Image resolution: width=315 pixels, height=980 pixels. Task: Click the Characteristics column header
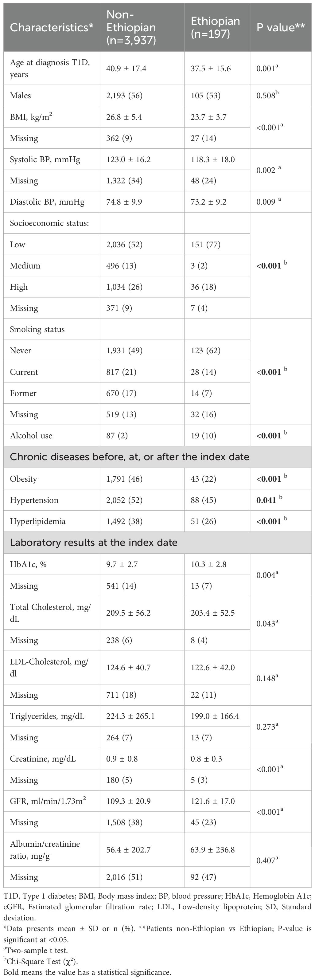click(52, 27)
